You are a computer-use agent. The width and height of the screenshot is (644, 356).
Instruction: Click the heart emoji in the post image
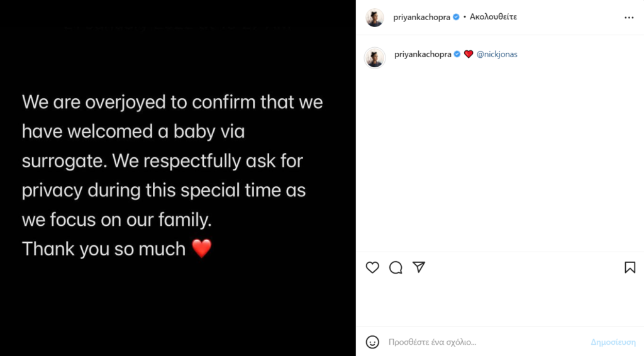point(201,249)
